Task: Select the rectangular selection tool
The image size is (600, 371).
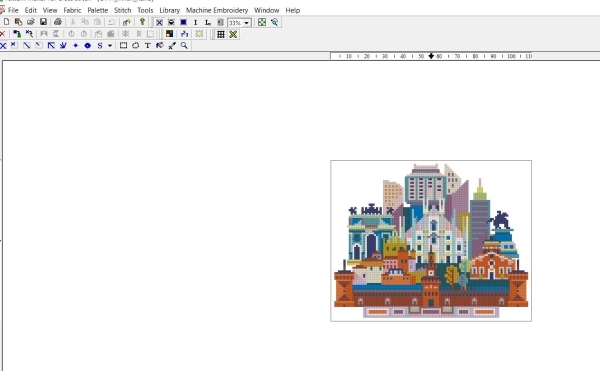Action: click(123, 46)
